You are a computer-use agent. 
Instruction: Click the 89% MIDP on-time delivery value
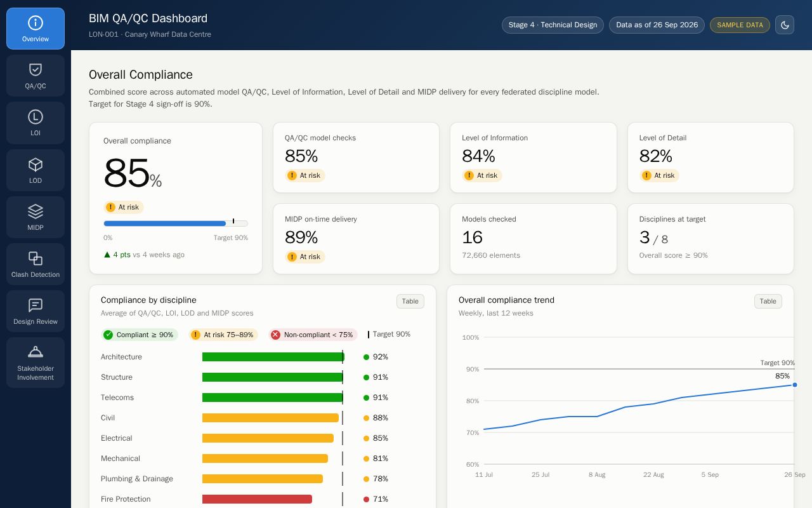coord(301,237)
